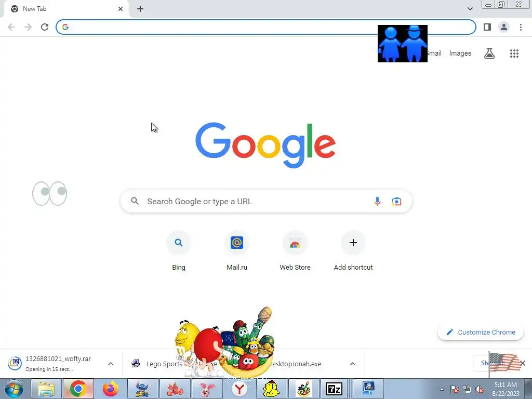Image resolution: width=532 pixels, height=399 pixels.
Task: Launch Firefox from the taskbar
Action: click(111, 389)
